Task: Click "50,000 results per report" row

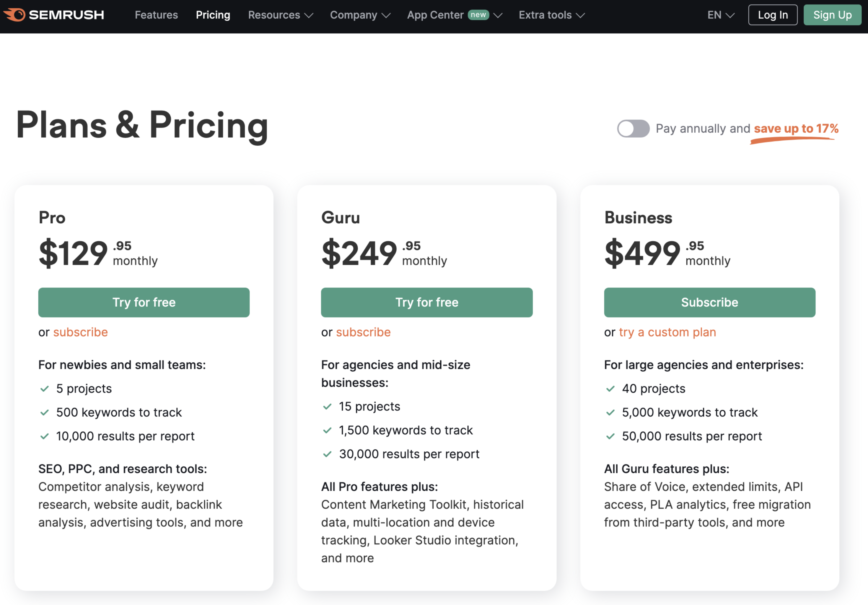Action: point(692,436)
